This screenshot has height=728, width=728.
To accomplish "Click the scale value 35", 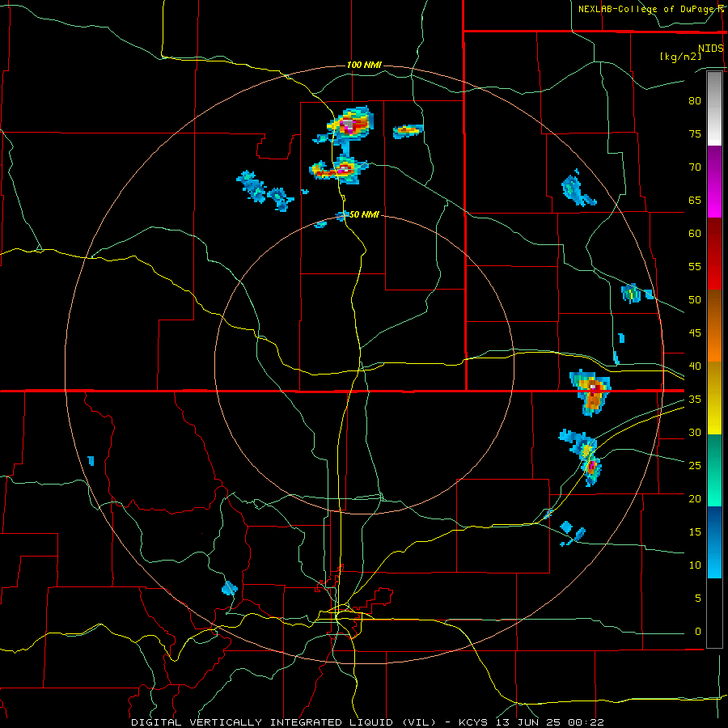I will (x=695, y=400).
